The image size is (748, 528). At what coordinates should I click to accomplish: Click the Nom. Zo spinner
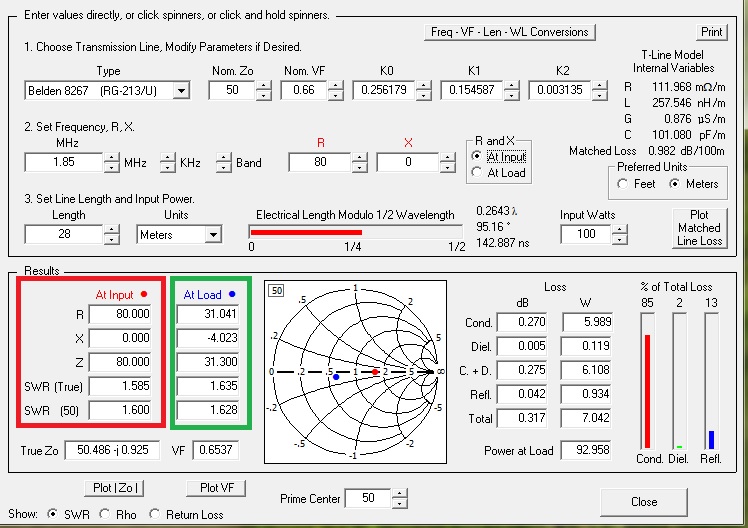(x=263, y=90)
